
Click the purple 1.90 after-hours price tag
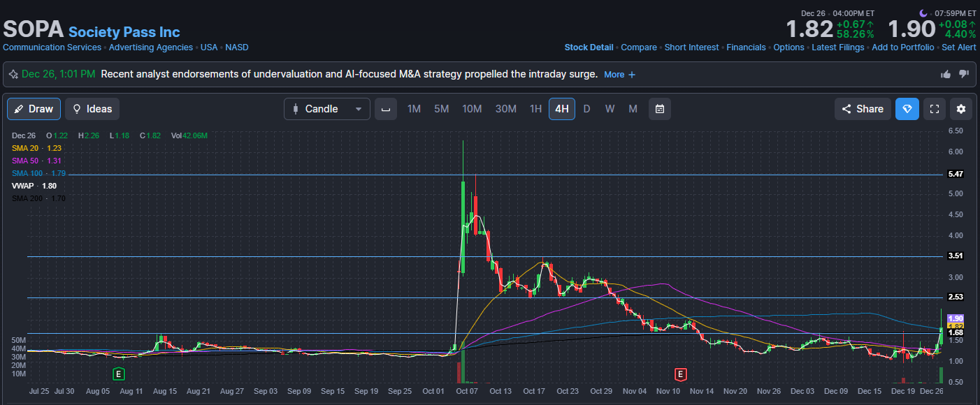coord(955,318)
